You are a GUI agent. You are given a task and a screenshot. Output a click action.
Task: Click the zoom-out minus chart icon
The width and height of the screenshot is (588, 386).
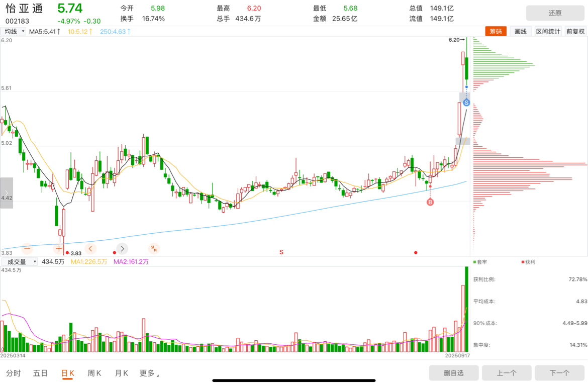coord(27,248)
